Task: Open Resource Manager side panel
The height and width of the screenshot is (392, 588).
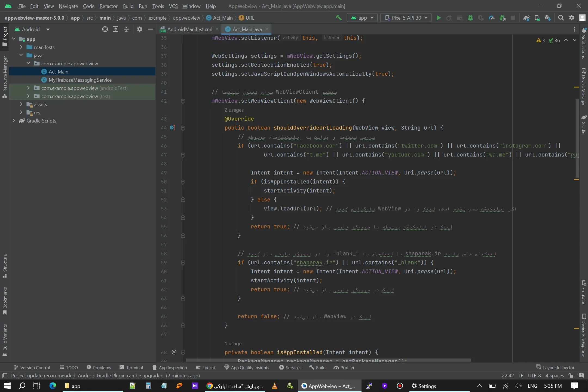Action: pos(5,77)
